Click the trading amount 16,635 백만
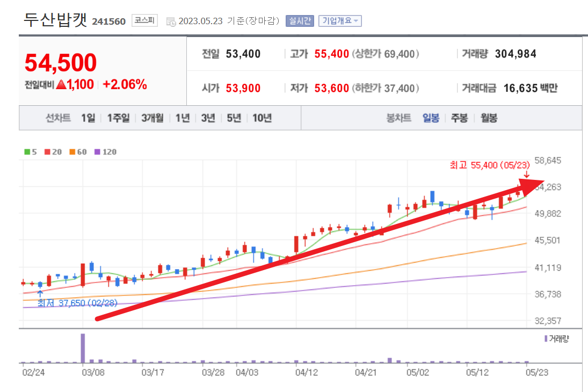Screen dimensions: 588x392 tap(531, 89)
